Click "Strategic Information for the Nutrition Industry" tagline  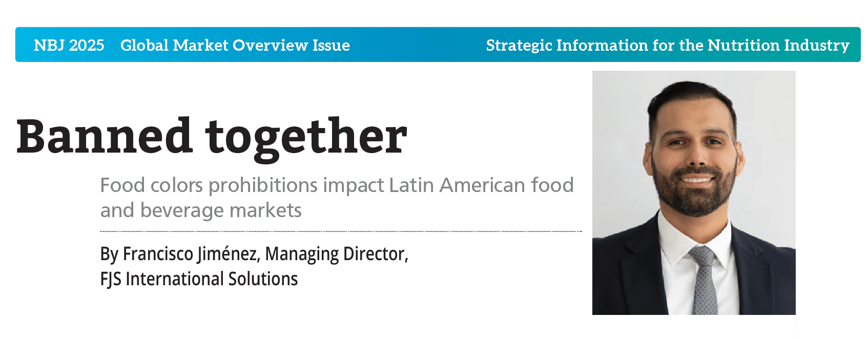[667, 46]
